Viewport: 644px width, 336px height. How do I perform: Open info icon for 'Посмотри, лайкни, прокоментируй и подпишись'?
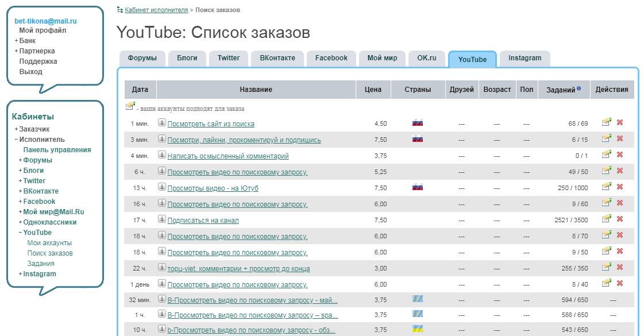162,139
